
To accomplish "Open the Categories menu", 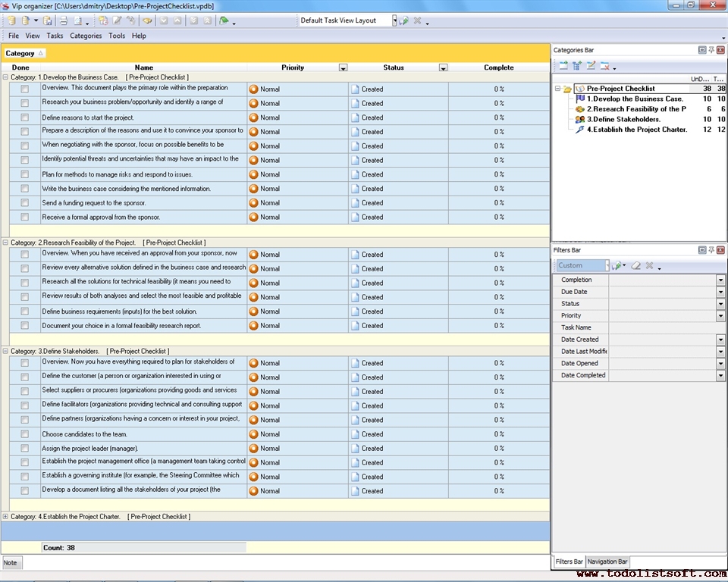I will (x=86, y=36).
